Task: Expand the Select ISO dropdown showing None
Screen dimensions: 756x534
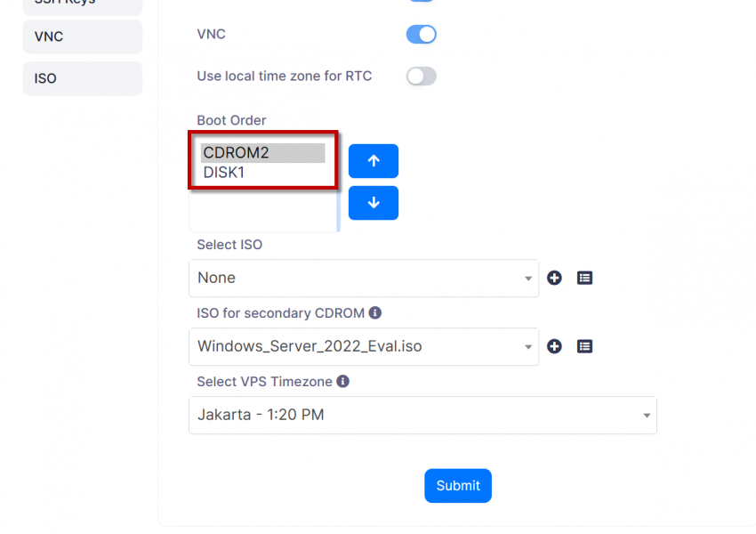Action: [363, 278]
